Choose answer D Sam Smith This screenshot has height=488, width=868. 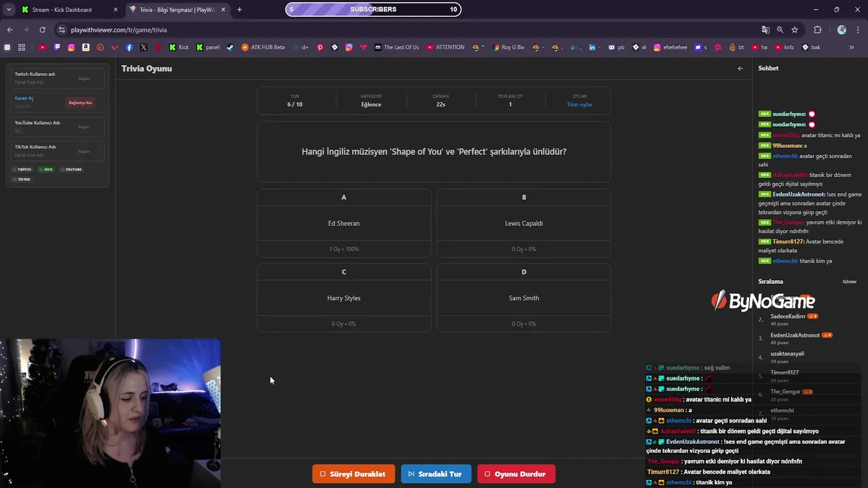pos(524,298)
